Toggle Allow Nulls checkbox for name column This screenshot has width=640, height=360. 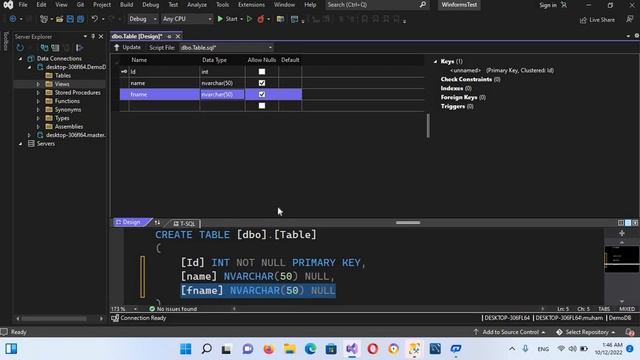(x=262, y=83)
